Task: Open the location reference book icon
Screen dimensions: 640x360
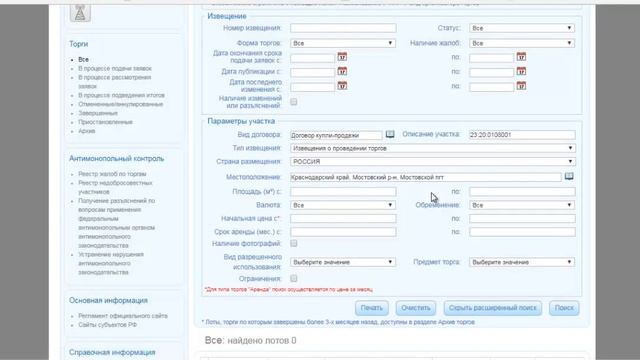Action: pyautogui.click(x=569, y=176)
